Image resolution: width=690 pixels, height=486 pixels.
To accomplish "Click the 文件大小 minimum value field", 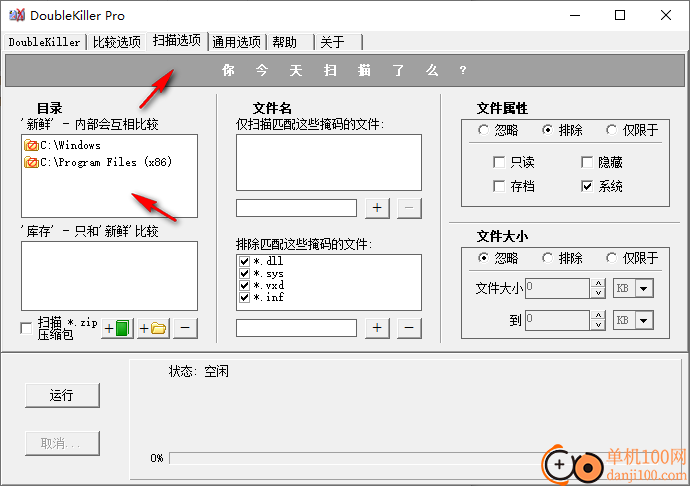I will point(557,289).
